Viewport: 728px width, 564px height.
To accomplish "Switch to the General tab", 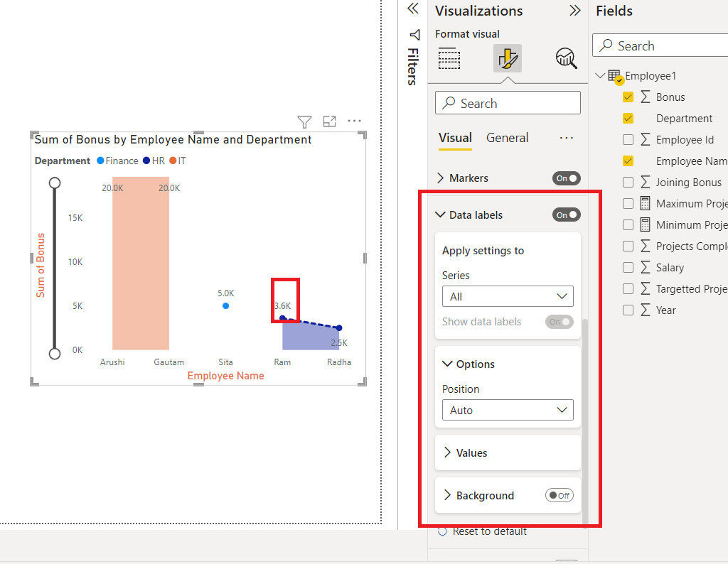I will click(507, 138).
